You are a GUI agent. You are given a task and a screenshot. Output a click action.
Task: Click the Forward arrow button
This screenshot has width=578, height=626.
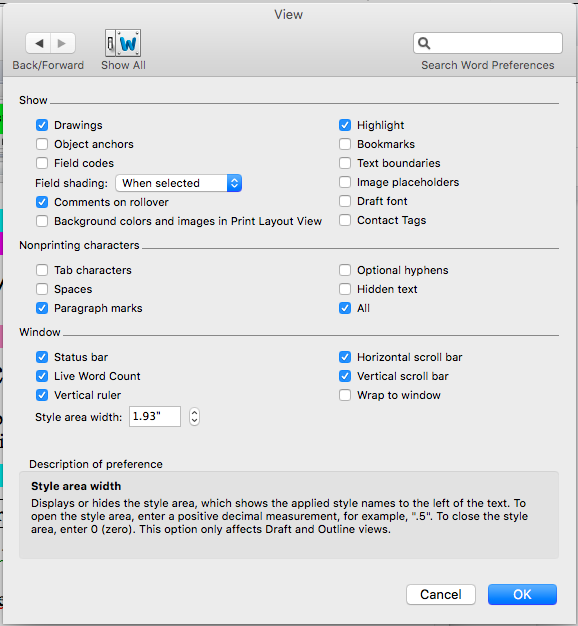[x=62, y=43]
